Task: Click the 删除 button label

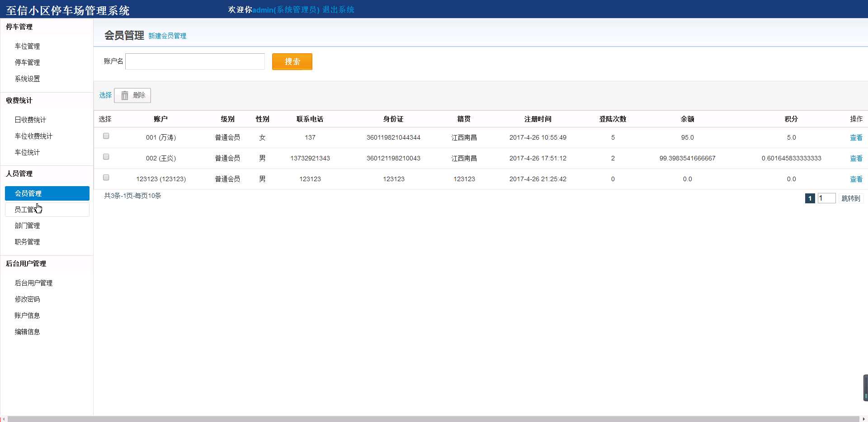Action: tap(139, 95)
